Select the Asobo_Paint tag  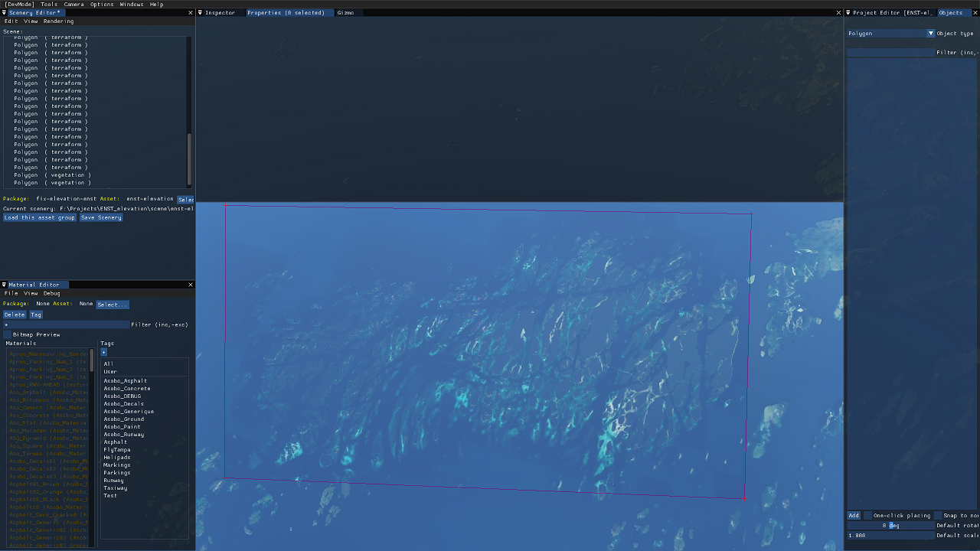pos(122,427)
